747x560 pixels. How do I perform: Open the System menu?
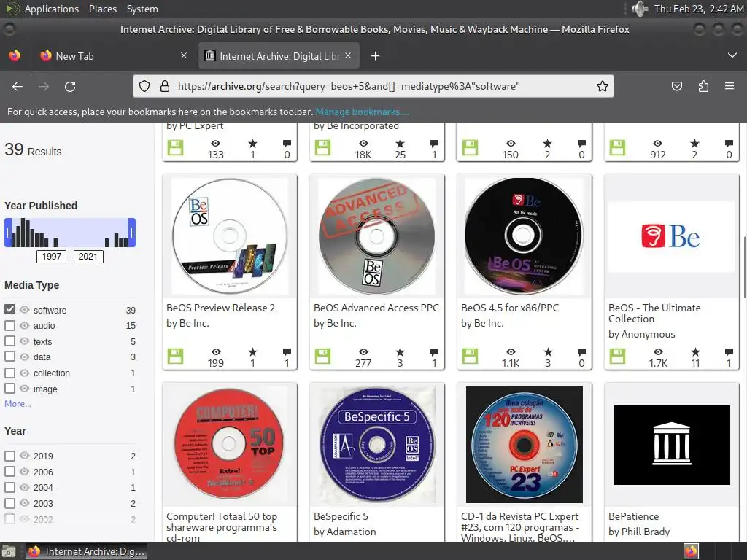(x=142, y=9)
